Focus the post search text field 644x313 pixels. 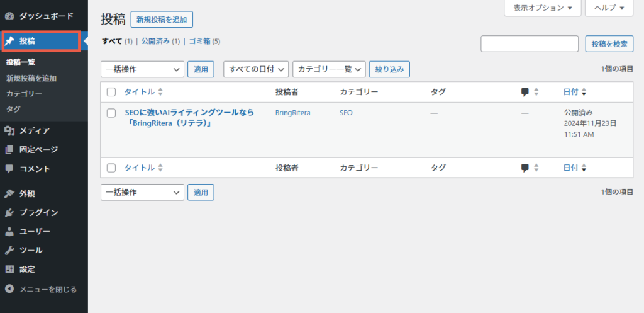click(530, 44)
